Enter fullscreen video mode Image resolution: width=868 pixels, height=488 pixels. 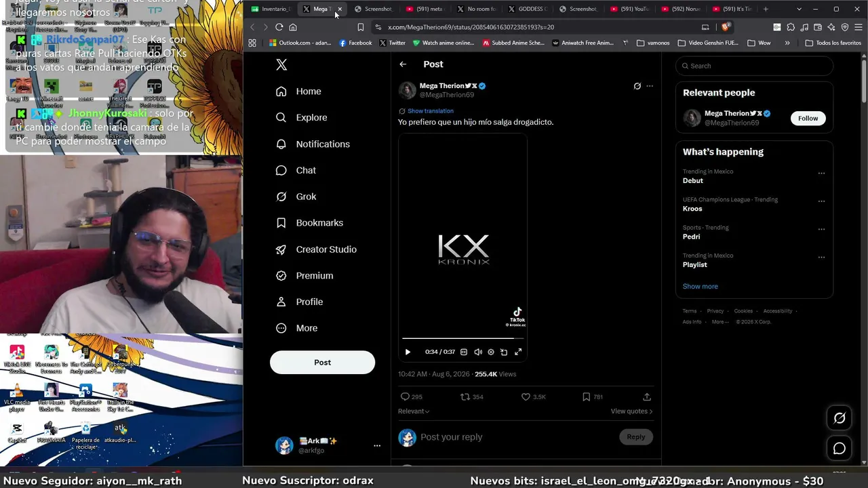[x=518, y=352]
